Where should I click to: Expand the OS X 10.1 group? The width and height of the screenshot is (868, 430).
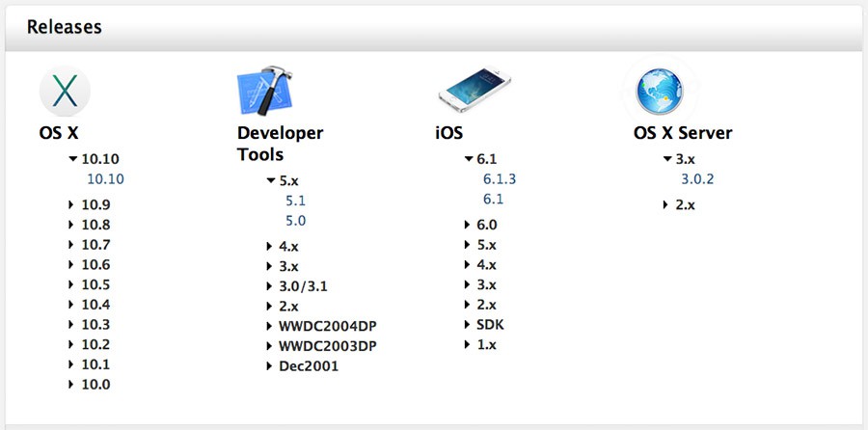tap(70, 364)
